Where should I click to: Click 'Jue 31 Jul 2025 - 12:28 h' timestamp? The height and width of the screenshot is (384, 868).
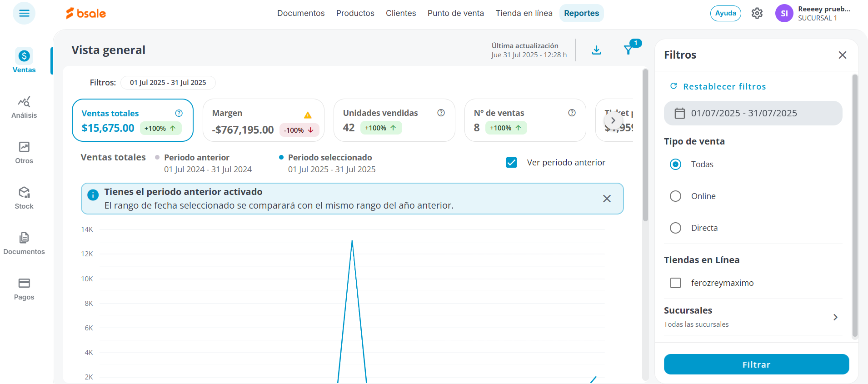(x=529, y=55)
